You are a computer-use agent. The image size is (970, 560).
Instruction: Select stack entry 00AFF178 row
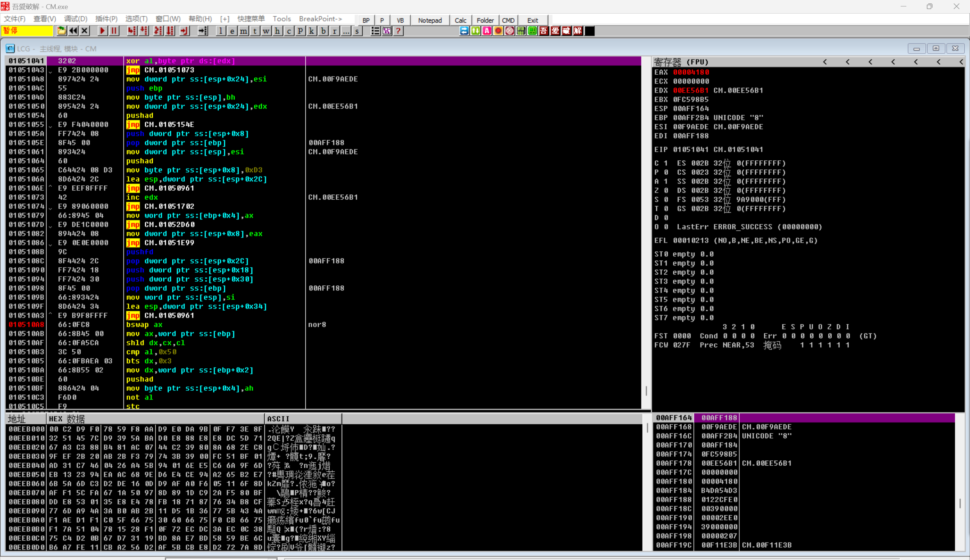804,463
